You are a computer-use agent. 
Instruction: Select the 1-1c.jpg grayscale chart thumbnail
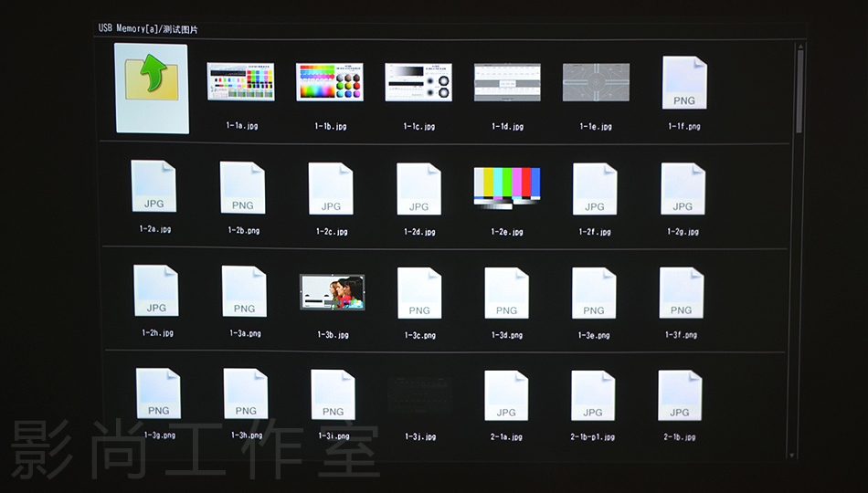[x=418, y=82]
